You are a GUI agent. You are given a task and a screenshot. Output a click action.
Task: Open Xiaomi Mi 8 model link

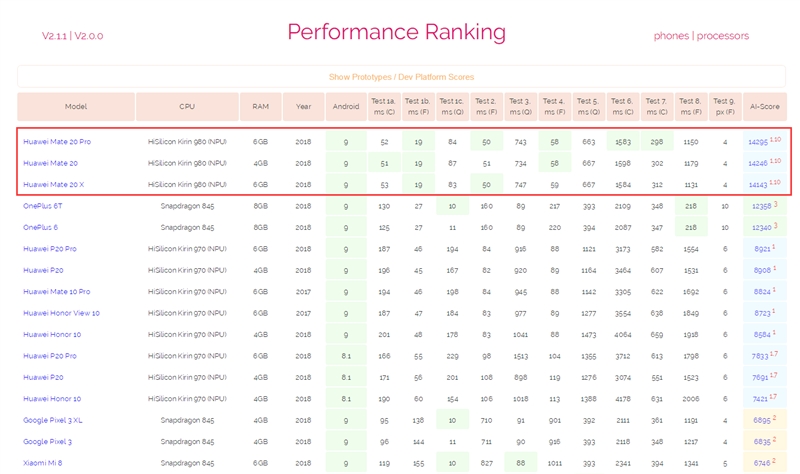[43, 463]
